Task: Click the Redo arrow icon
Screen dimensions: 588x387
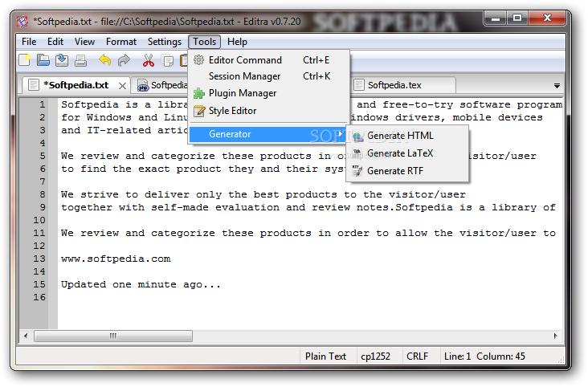Action: [x=124, y=60]
